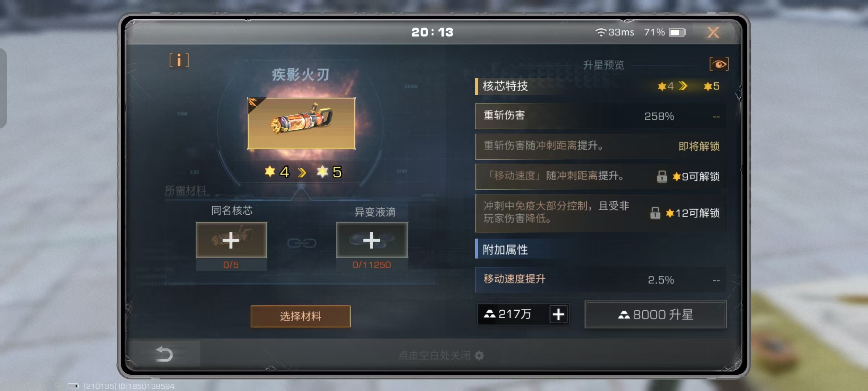The width and height of the screenshot is (868, 391).
Task: Click the 8000 升星 upgrade button
Action: coord(656,315)
